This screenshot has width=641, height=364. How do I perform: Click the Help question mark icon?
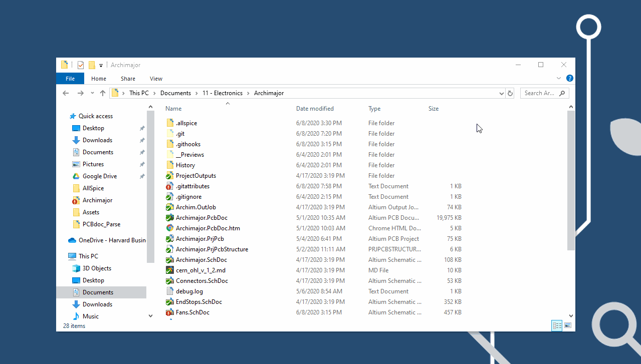point(570,79)
